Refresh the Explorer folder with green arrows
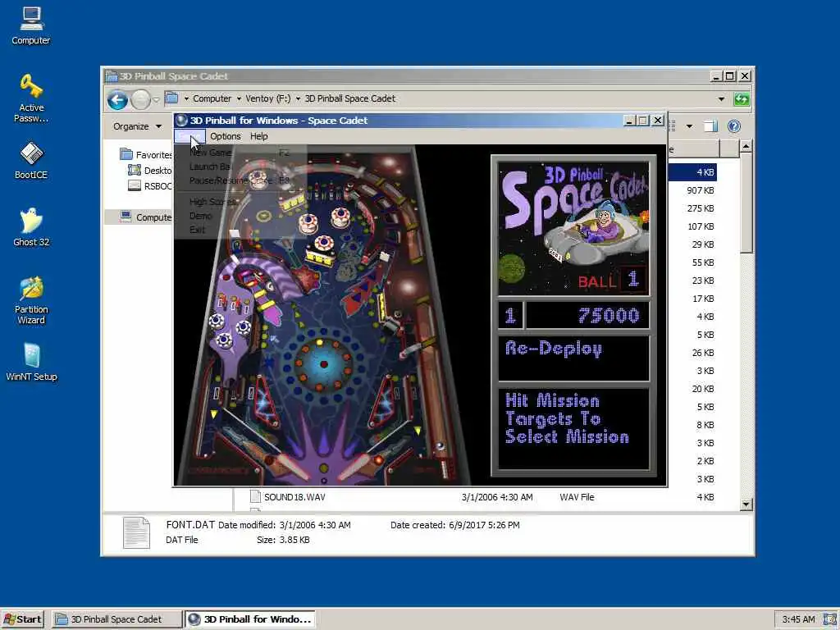Screen dimensions: 840x630 742,99
